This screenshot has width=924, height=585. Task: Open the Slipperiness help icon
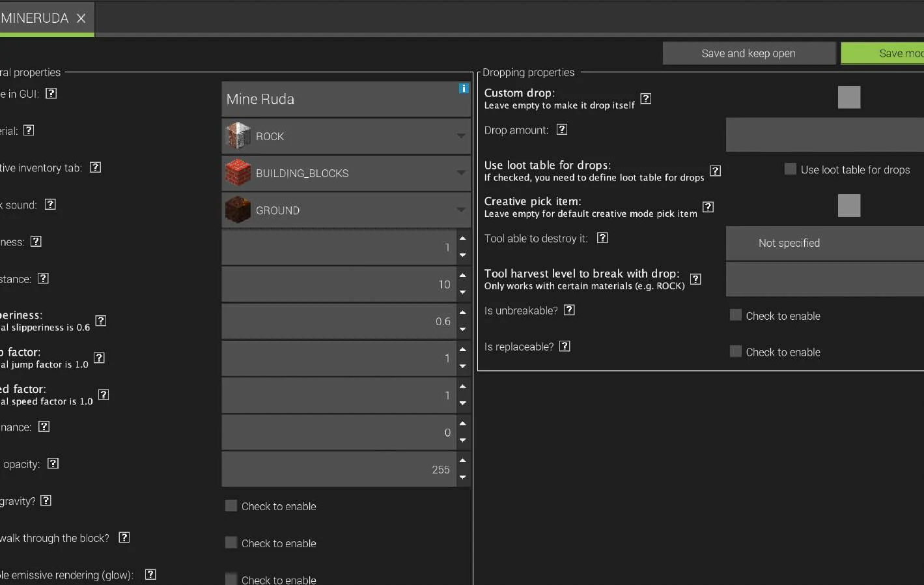[x=101, y=321]
